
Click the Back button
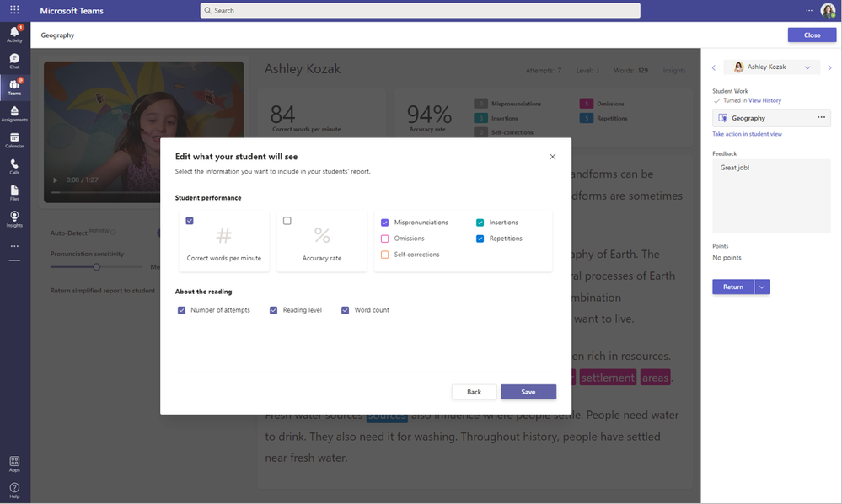click(475, 392)
